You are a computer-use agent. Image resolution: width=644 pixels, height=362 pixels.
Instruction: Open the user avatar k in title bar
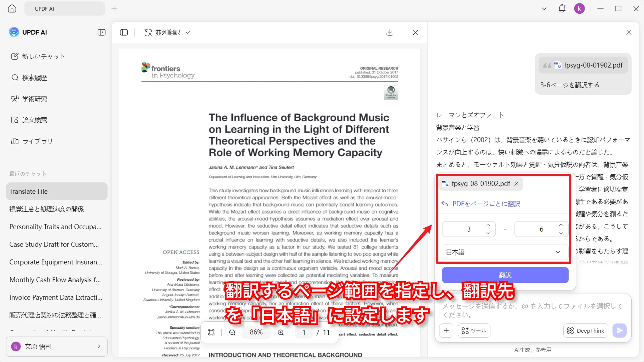(579, 8)
